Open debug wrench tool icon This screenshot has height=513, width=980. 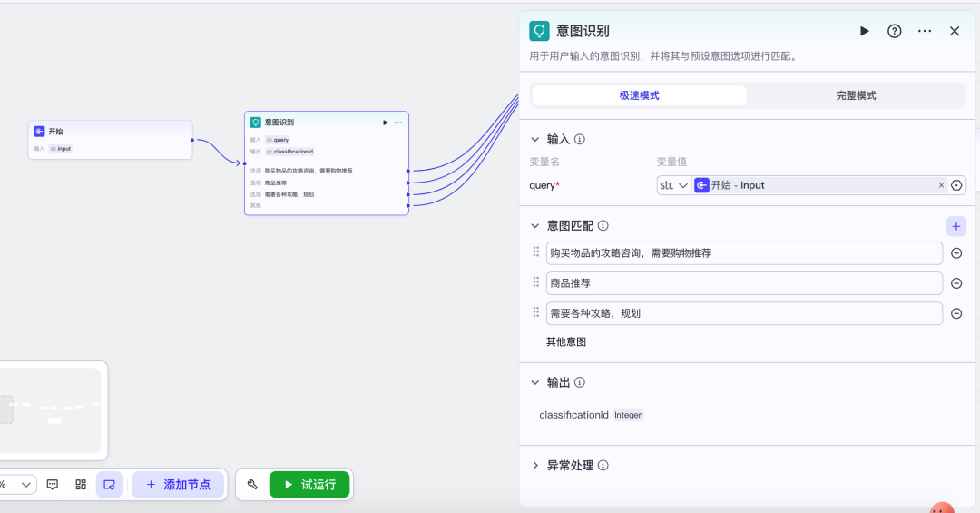click(x=252, y=485)
